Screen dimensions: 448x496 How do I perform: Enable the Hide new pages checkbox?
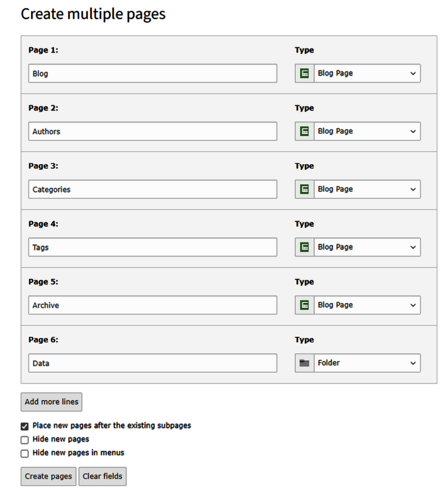click(25, 439)
